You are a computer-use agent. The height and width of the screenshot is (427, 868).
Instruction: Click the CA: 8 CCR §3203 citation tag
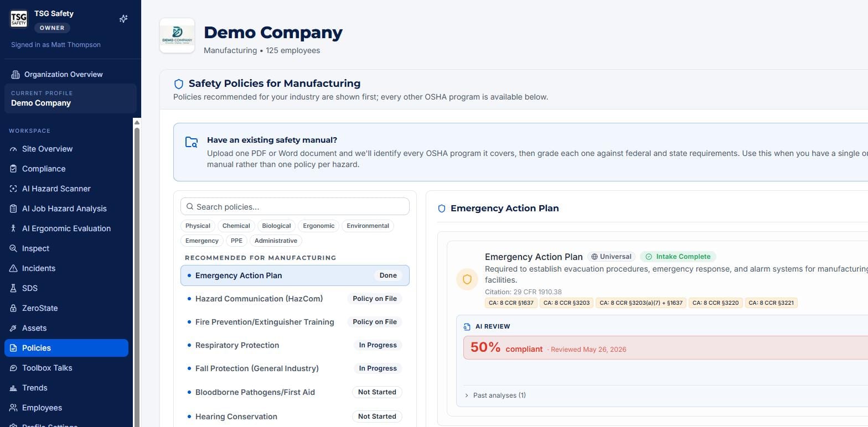click(566, 303)
